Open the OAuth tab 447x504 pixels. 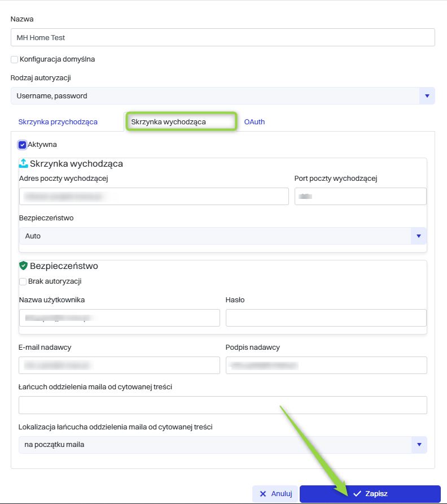pyautogui.click(x=254, y=121)
